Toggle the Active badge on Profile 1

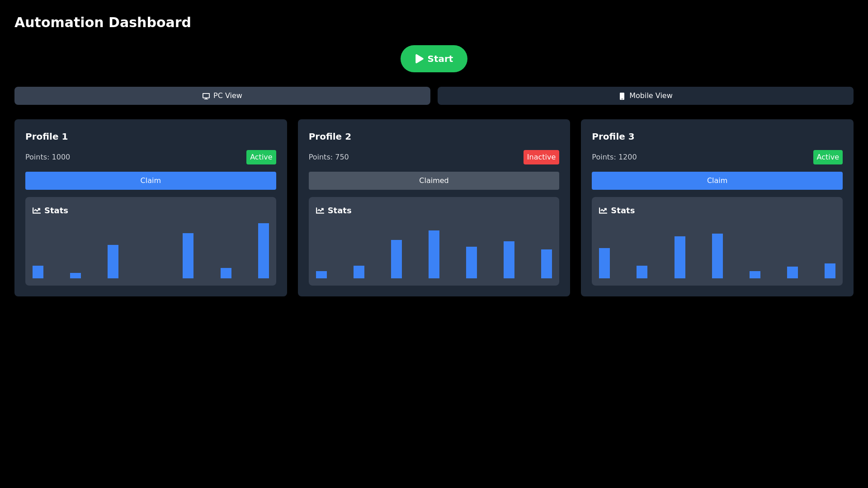[x=261, y=157]
